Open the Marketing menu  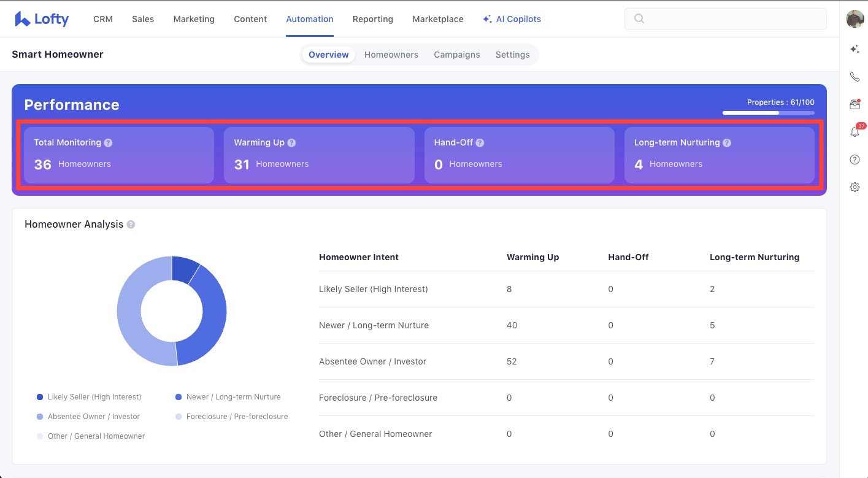(194, 19)
